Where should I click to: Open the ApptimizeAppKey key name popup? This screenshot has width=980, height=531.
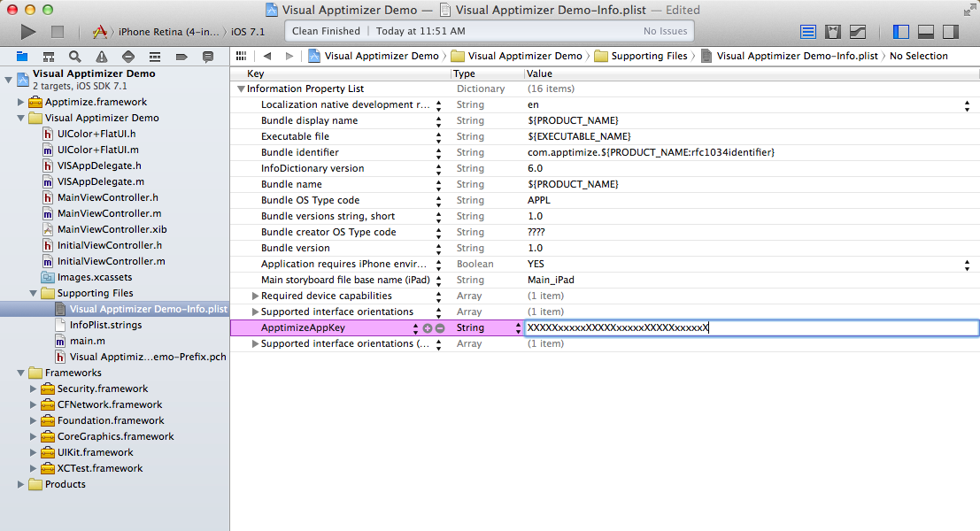(415, 328)
